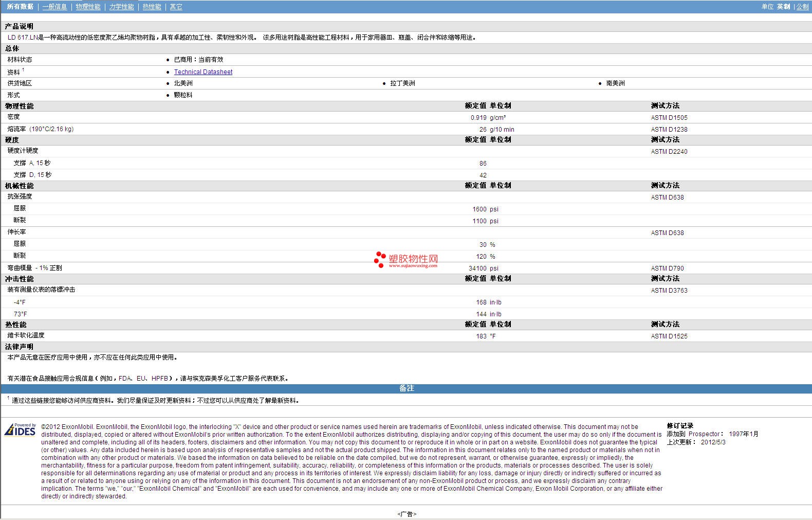Select the 材料状态 row label
This screenshot has width=812, height=520.
pos(20,60)
